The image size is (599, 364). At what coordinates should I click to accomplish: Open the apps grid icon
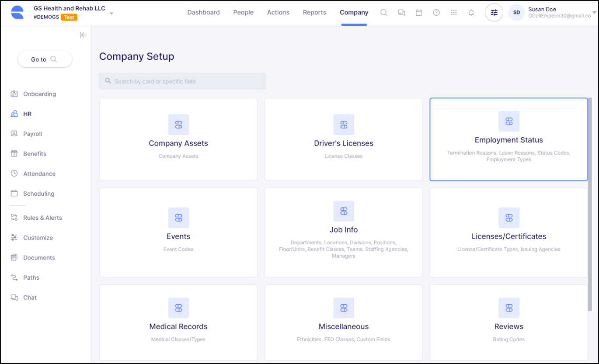[x=454, y=13]
